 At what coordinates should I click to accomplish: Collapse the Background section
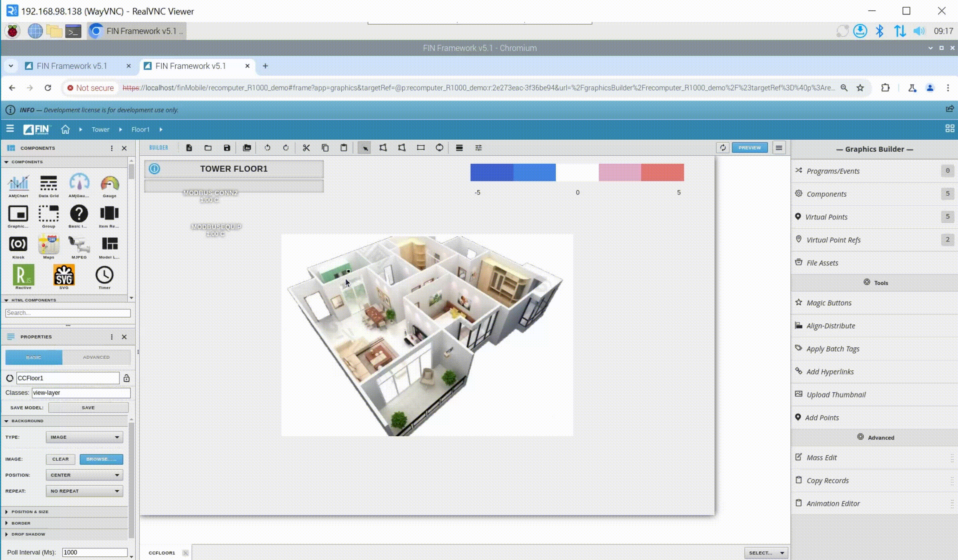click(x=65, y=421)
